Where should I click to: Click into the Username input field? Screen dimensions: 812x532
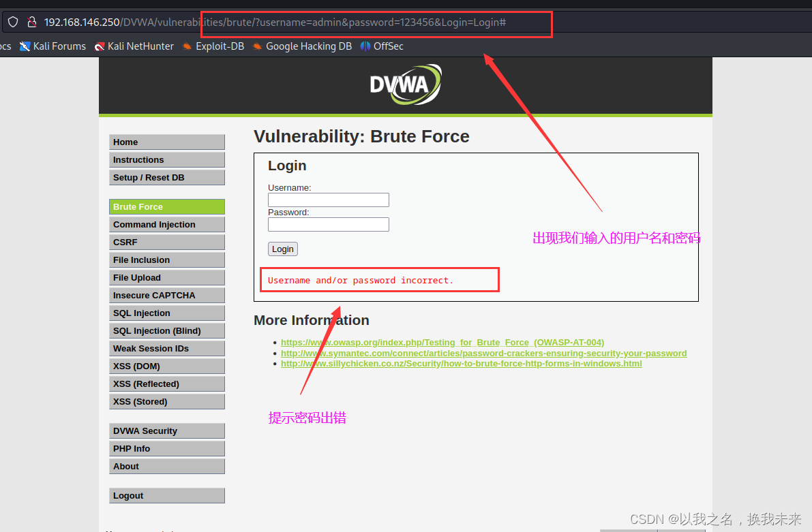tap(329, 200)
